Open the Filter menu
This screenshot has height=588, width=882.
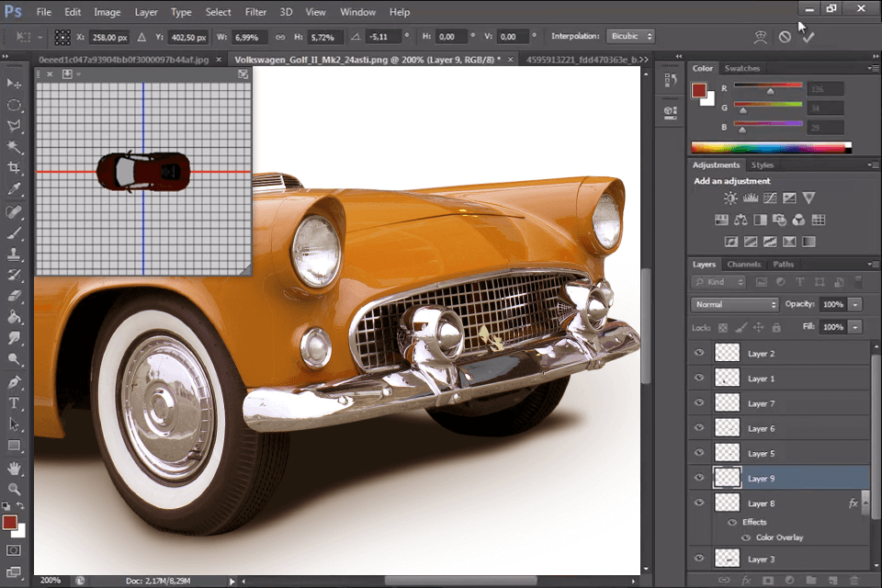[255, 12]
